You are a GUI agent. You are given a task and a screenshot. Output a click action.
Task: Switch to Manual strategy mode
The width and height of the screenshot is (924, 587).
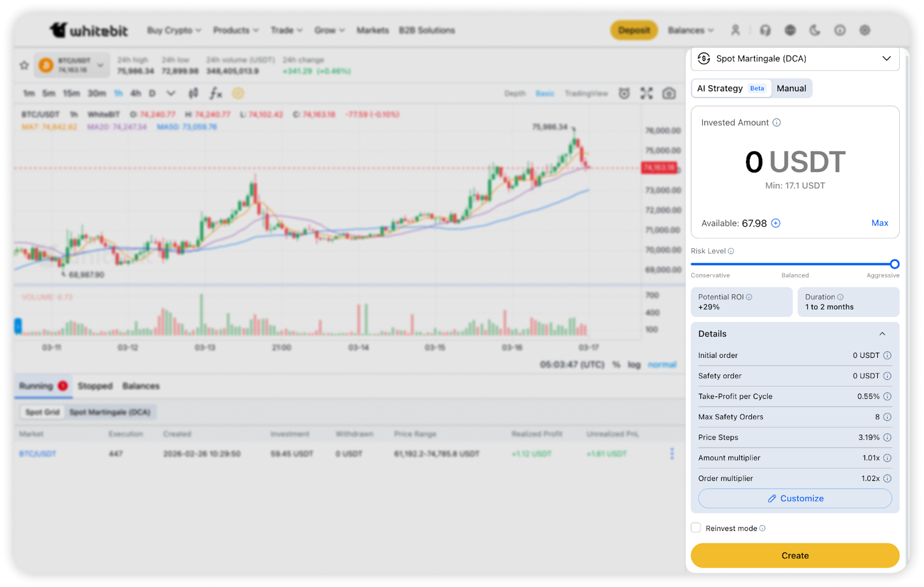(791, 88)
